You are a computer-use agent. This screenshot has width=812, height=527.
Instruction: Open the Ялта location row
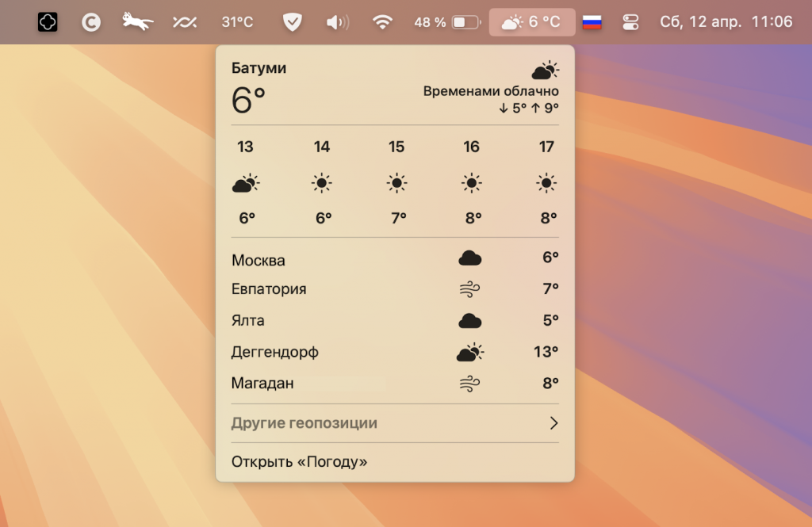click(x=395, y=320)
